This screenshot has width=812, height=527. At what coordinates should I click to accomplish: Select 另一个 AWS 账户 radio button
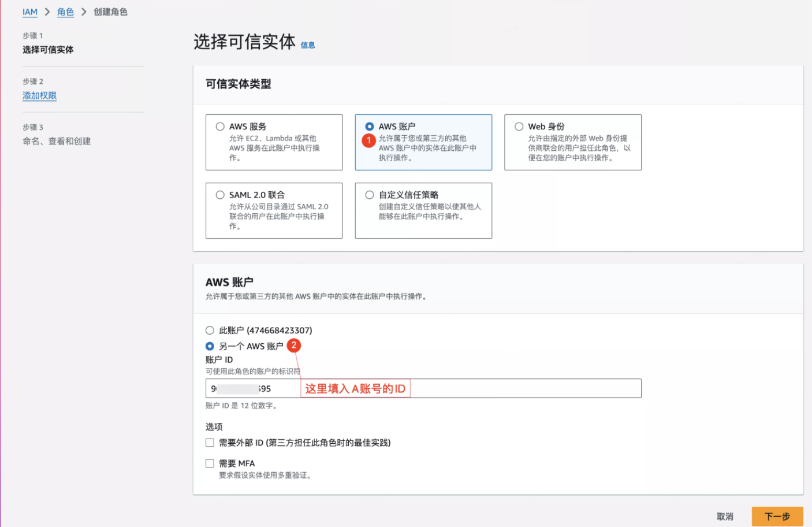pyautogui.click(x=210, y=346)
